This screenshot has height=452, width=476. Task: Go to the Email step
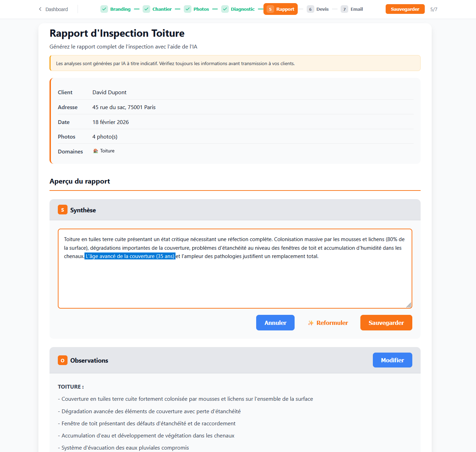pyautogui.click(x=356, y=9)
